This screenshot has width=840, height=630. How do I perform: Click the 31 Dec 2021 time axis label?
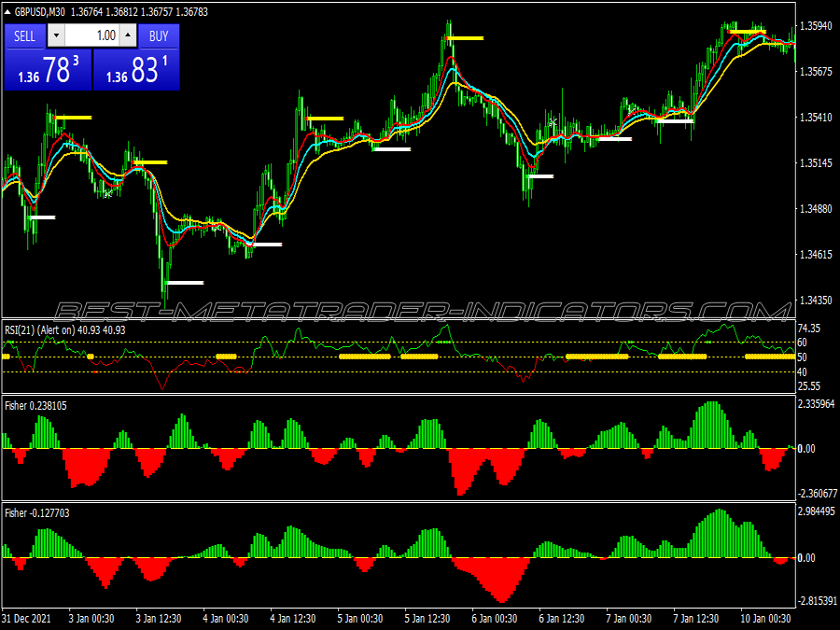[x=27, y=618]
